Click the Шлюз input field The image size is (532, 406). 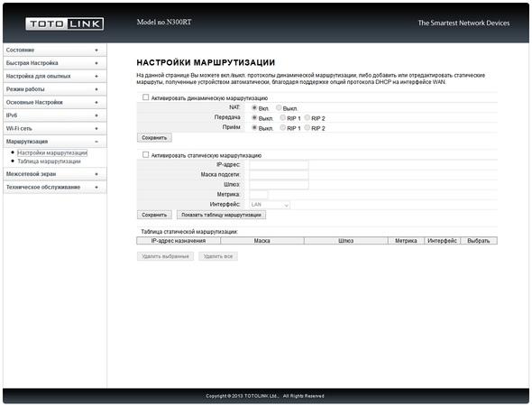(x=279, y=184)
